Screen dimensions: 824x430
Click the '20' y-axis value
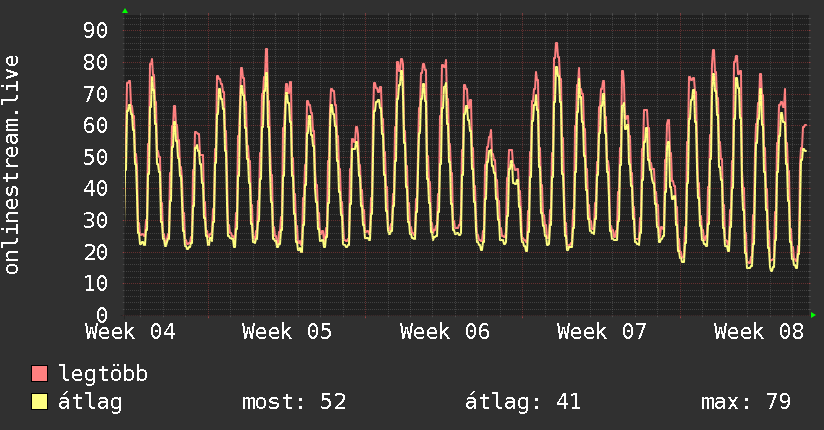(x=96, y=252)
